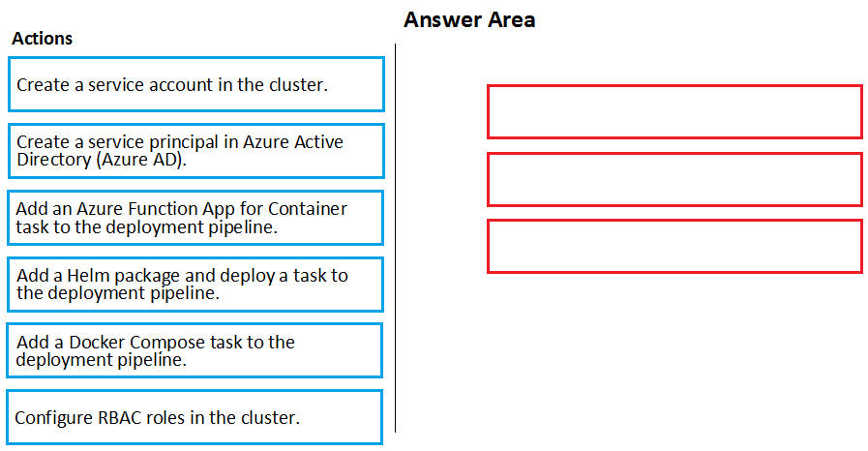Click the top empty answer slot
Image resolution: width=868 pixels, height=451 pixels.
[674, 111]
